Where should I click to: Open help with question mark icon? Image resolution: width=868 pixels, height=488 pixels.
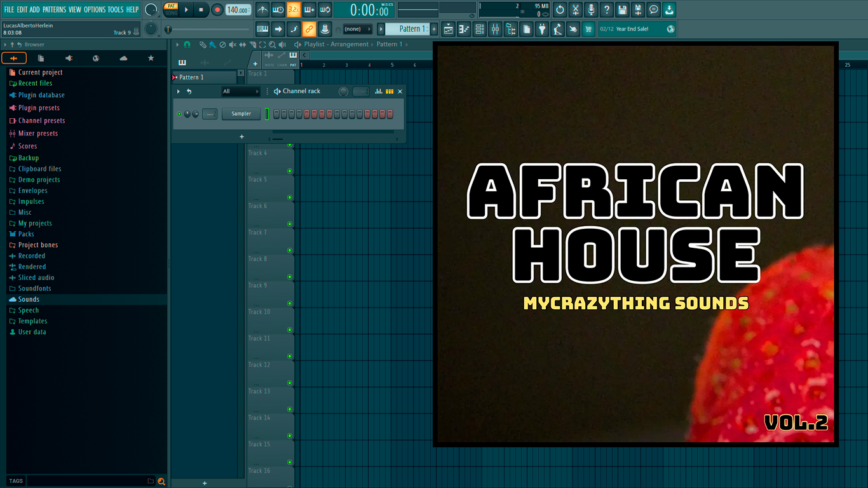click(x=607, y=10)
